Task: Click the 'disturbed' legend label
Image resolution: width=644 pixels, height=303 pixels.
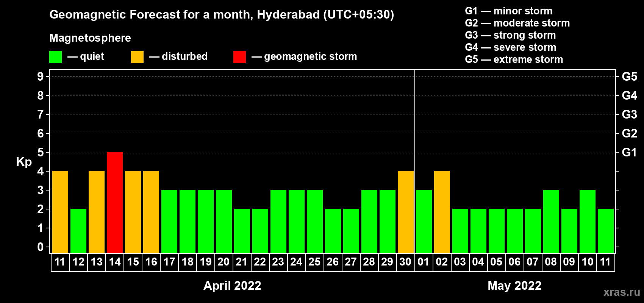Action: point(185,56)
